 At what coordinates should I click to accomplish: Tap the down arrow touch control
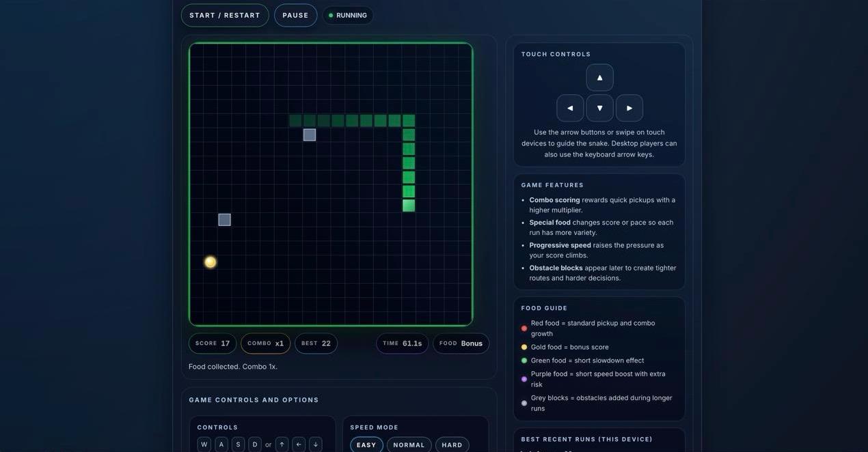(x=599, y=108)
